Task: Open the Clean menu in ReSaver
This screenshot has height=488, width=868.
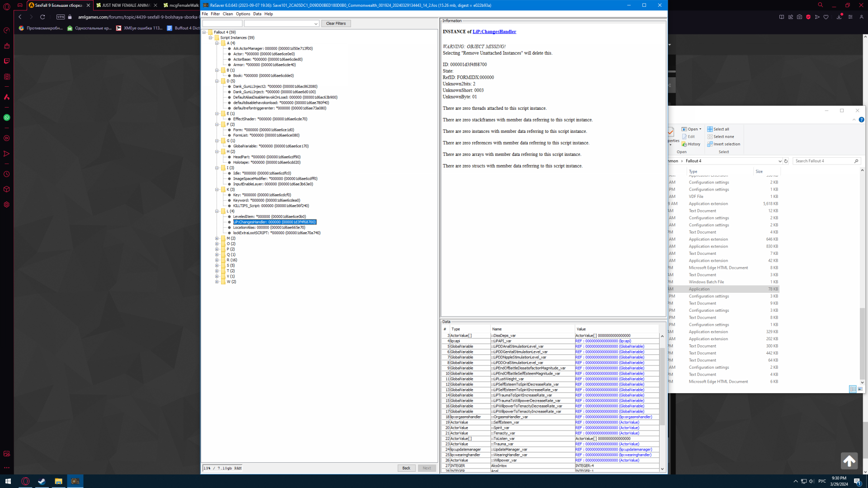Action: click(227, 14)
